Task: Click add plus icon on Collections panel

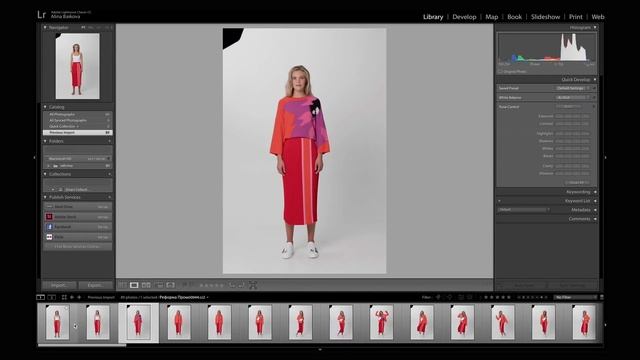Action: (x=109, y=174)
